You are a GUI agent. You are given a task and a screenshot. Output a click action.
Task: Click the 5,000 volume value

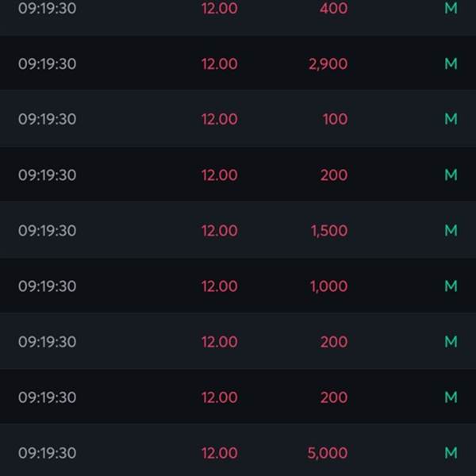pos(327,453)
